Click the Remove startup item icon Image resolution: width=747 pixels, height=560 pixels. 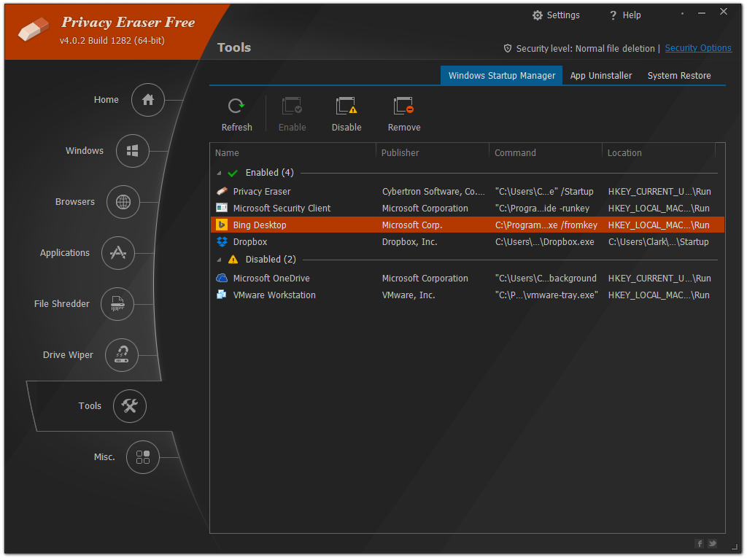403,107
